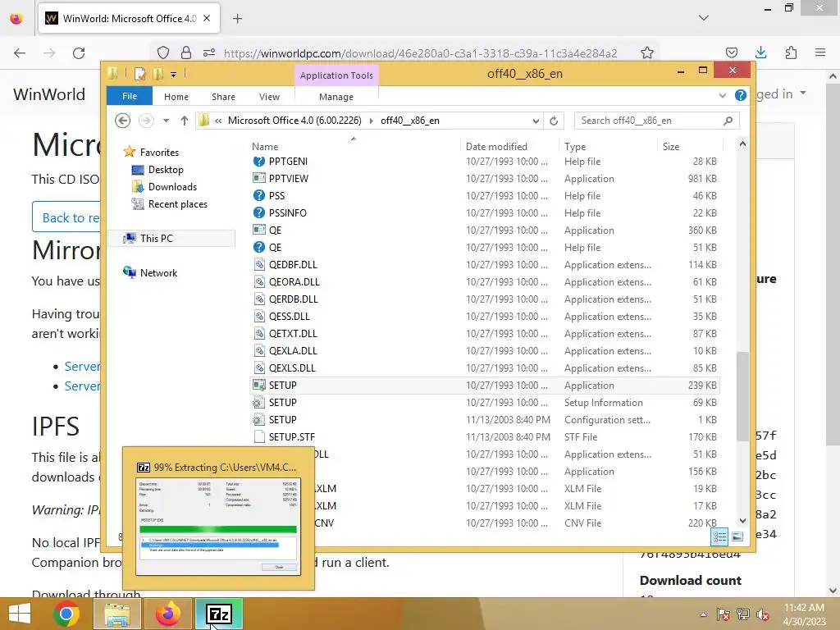This screenshot has height=630, width=840.
Task: Select This PC in navigation pane
Action: pos(171,239)
